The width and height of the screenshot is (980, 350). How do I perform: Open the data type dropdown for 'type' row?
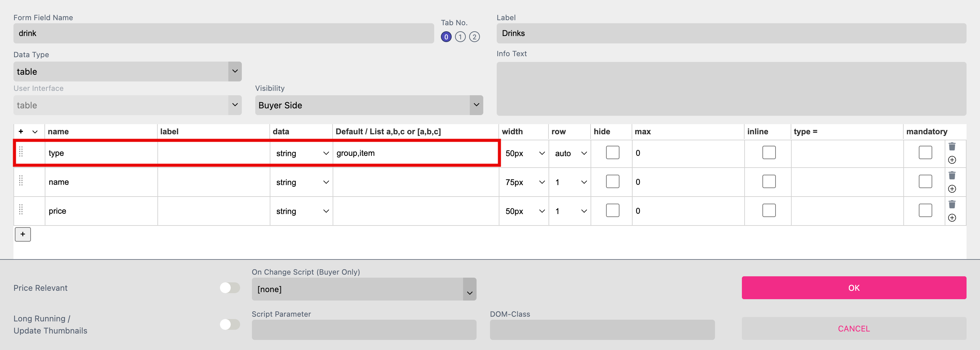coord(302,153)
